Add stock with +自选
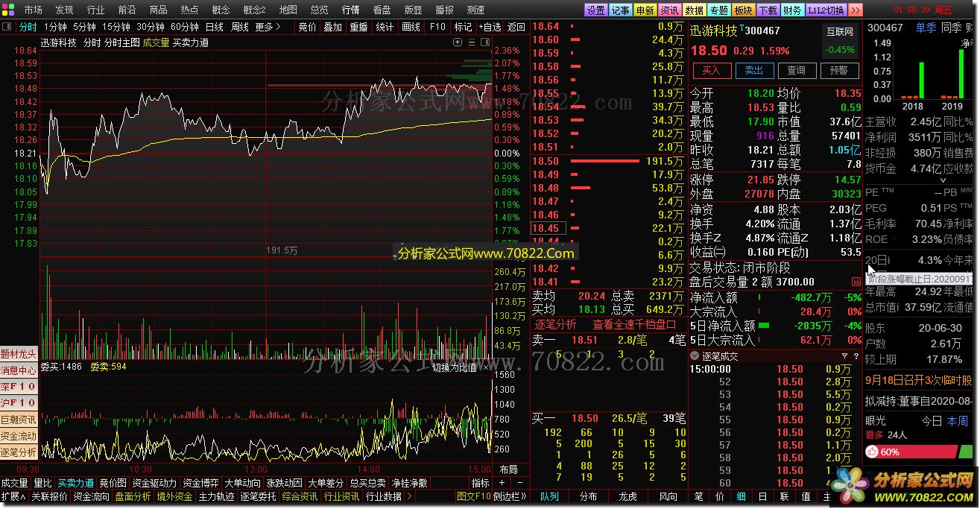This screenshot has width=980, height=509. click(490, 27)
